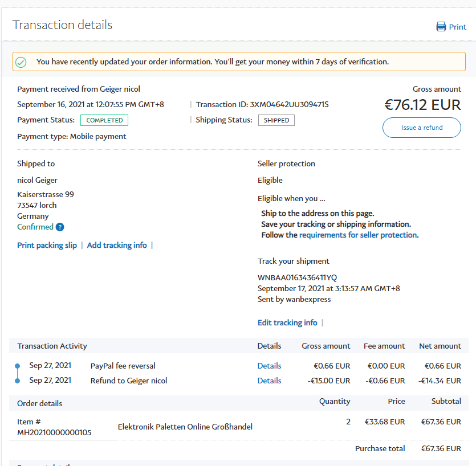Screen dimensions: 476x466
Task: Click the tracking number WNBAA0163436411YQ
Action: [297, 277]
